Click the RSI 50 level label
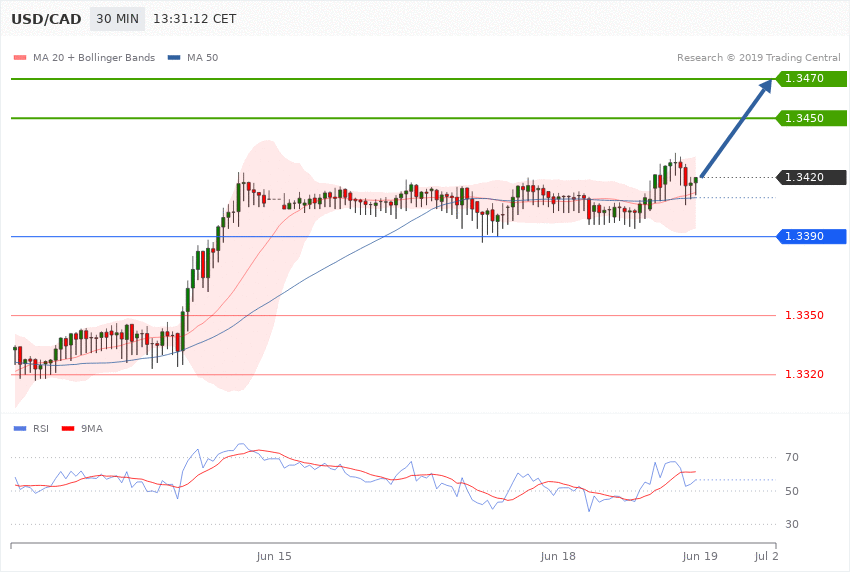 point(792,491)
